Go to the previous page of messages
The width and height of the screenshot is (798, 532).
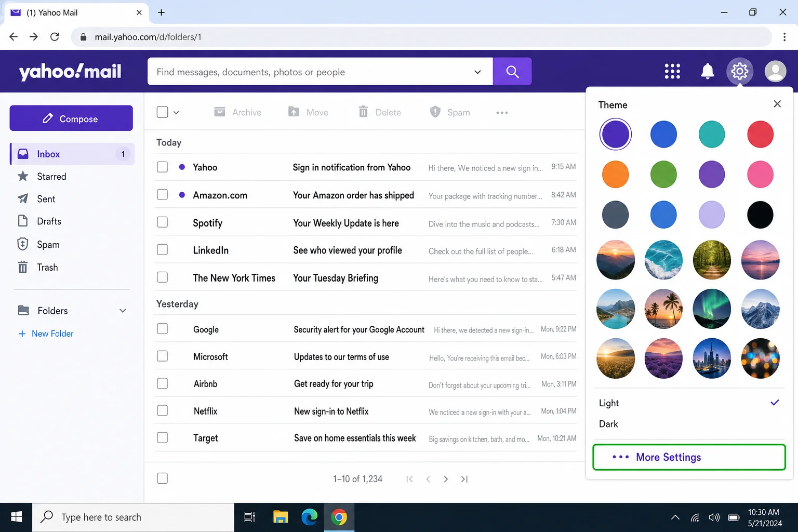tap(428, 479)
